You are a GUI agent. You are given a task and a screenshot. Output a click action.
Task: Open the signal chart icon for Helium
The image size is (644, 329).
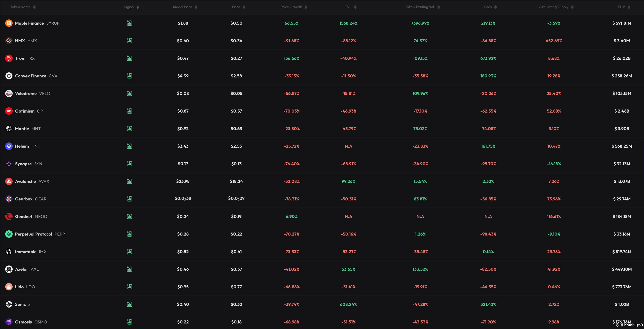click(129, 146)
